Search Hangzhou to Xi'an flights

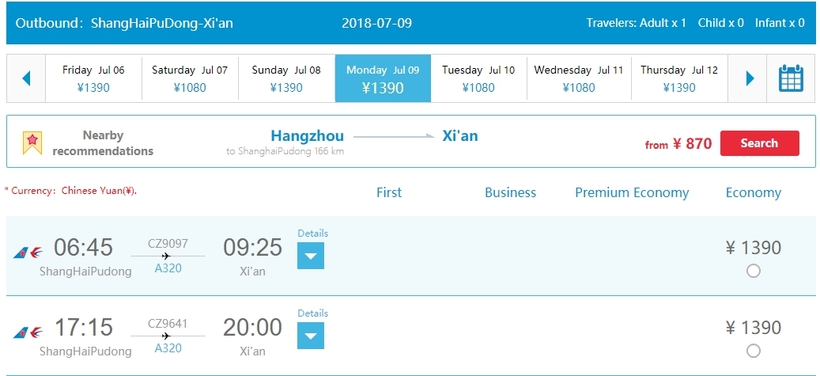759,143
